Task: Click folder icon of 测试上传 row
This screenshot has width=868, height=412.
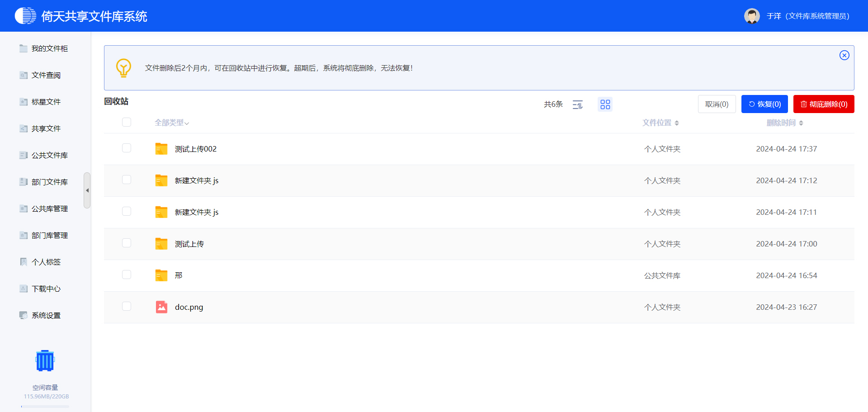Action: [x=161, y=244]
